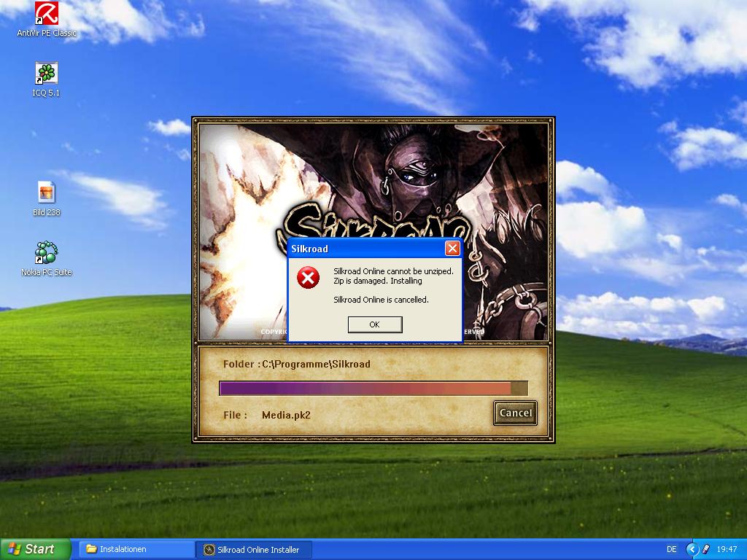This screenshot has width=747, height=560.
Task: Select the ICQ 5.1 desktop shortcut
Action: pyautogui.click(x=47, y=74)
